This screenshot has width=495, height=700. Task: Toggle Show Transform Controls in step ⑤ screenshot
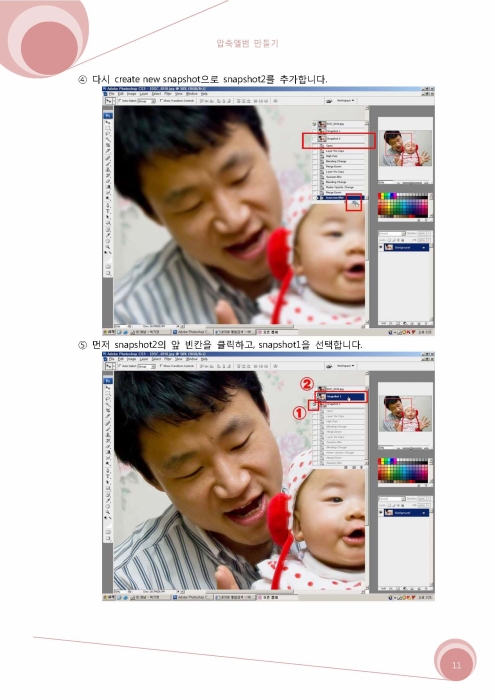[162, 366]
